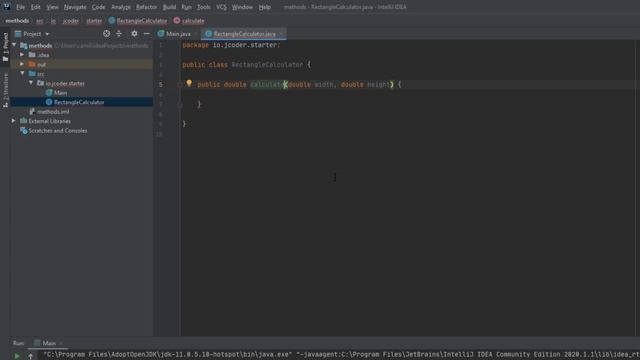Viewport: 640px width, 360px height.
Task: Open the Build menu
Action: [169, 7]
